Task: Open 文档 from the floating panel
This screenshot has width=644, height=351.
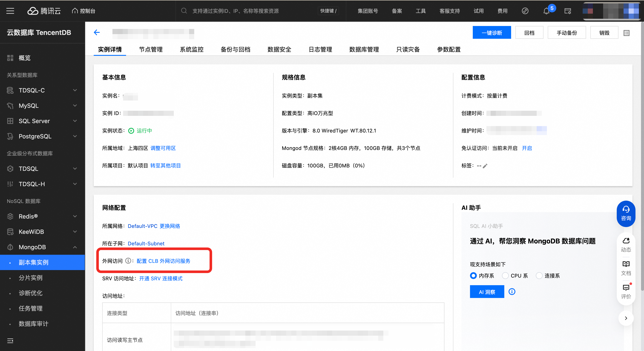Action: point(626,269)
